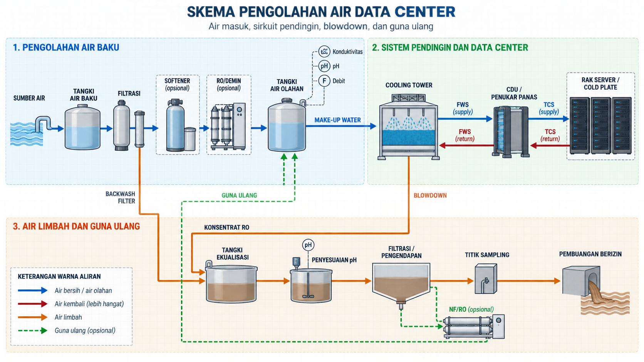Click legend text "Guna ulang (opsional)"
Viewport: 644px width, 362px height.
pyautogui.click(x=85, y=330)
